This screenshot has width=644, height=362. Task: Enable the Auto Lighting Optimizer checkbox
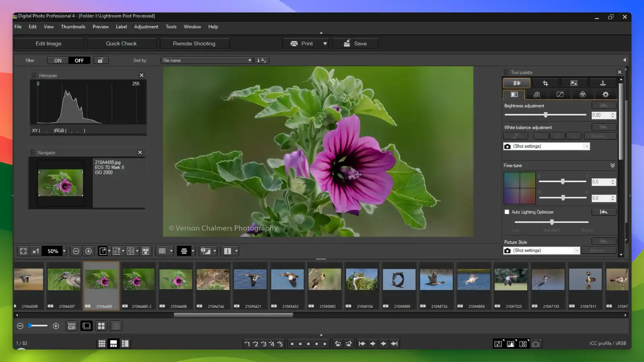507,212
